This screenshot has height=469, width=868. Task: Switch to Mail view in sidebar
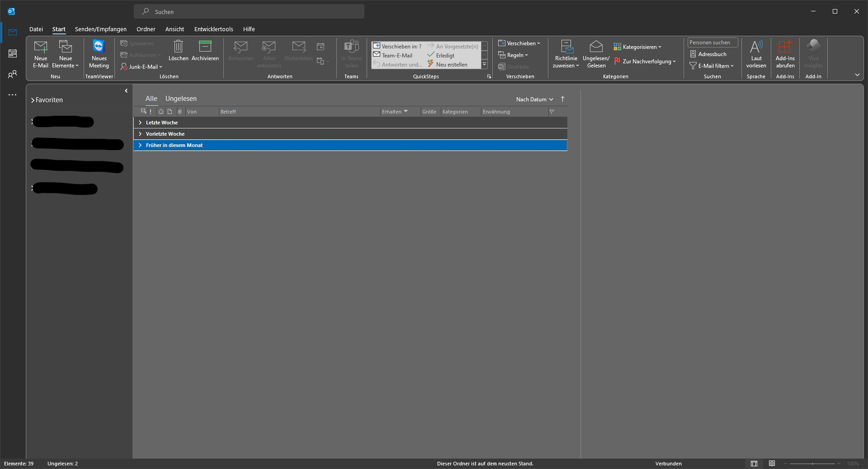click(13, 33)
